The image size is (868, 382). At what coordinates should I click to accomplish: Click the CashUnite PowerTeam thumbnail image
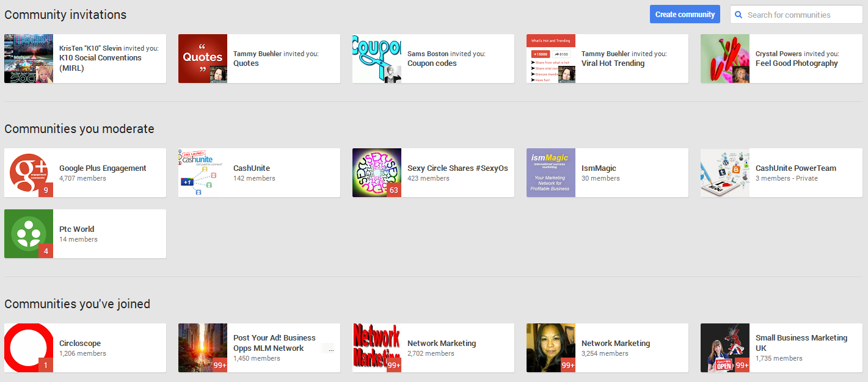(725, 173)
